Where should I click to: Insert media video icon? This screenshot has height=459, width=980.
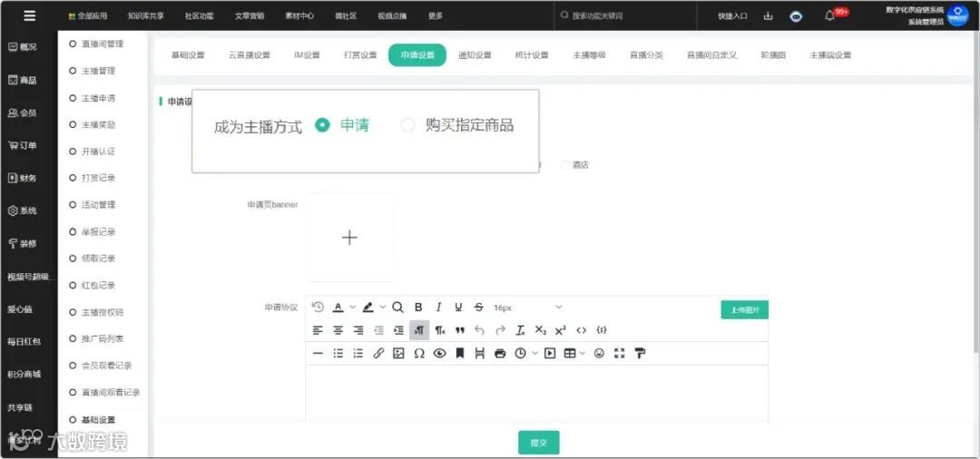pos(549,354)
